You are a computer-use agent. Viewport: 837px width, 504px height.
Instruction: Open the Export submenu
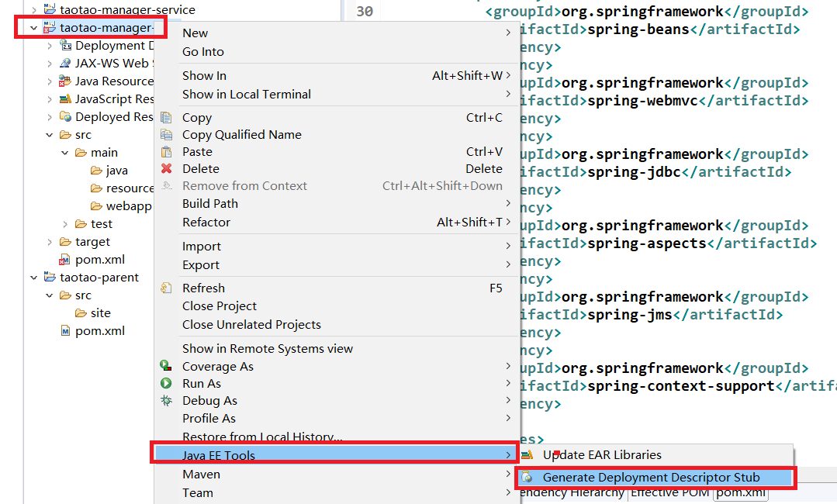coord(337,265)
